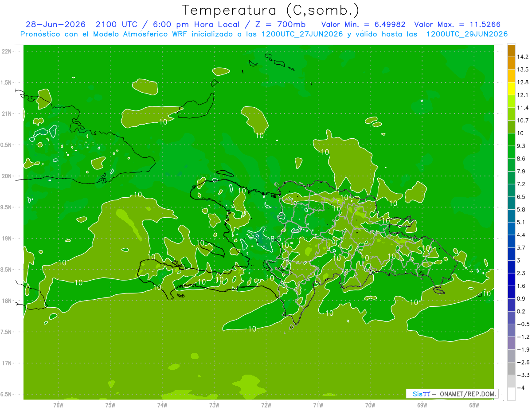Click the "13.5" colorbar value

coord(522,70)
